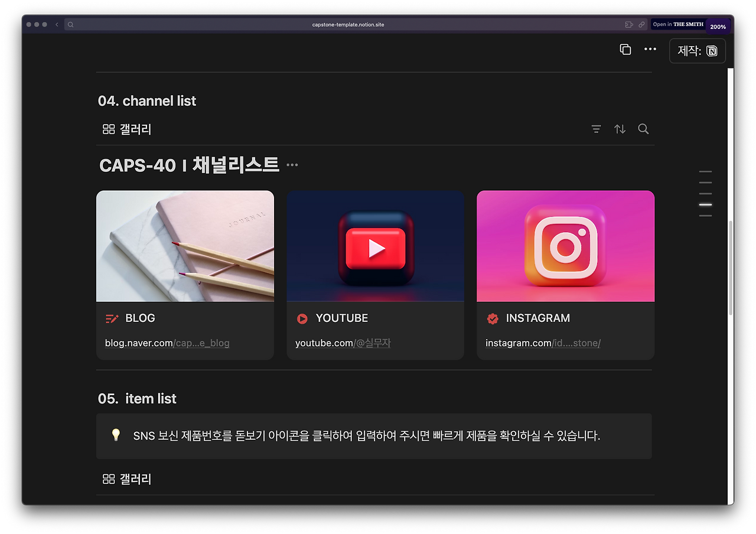Click the duplicate page icon
756x534 pixels.
625,50
